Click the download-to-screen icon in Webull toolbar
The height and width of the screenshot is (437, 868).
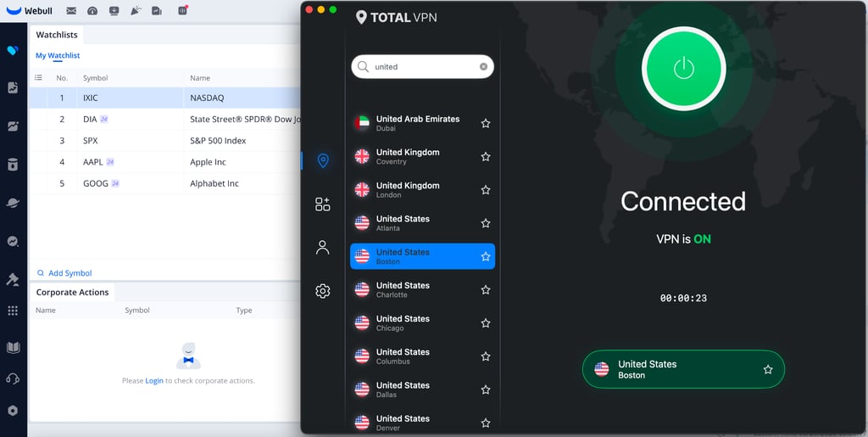(x=114, y=10)
